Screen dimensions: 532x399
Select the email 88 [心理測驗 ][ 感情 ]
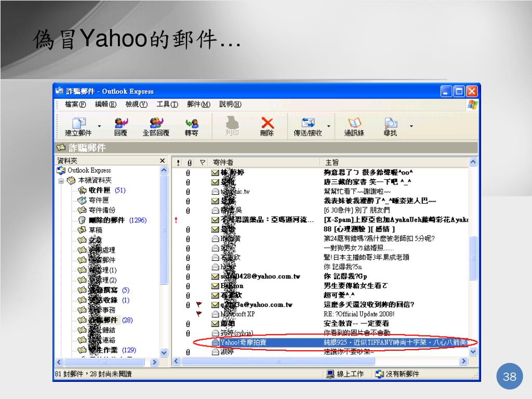coord(321,229)
